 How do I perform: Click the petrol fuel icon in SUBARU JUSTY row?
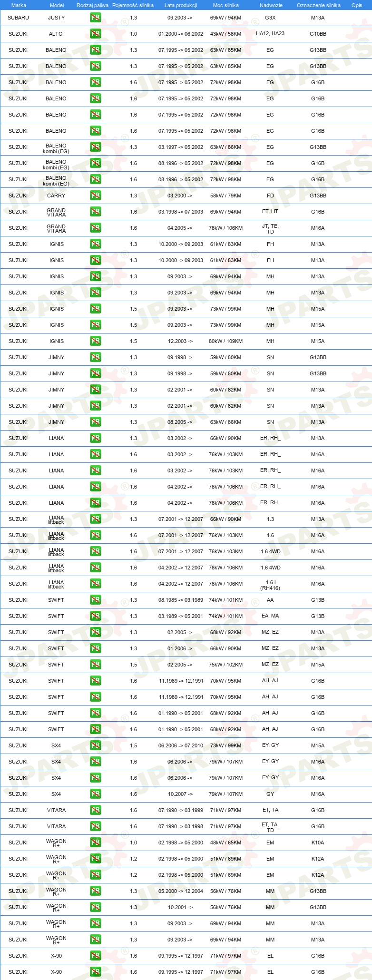(95, 18)
